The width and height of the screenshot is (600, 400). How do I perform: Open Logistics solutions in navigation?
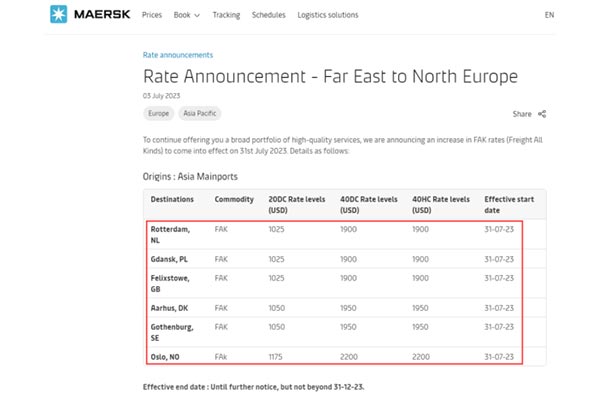click(328, 15)
